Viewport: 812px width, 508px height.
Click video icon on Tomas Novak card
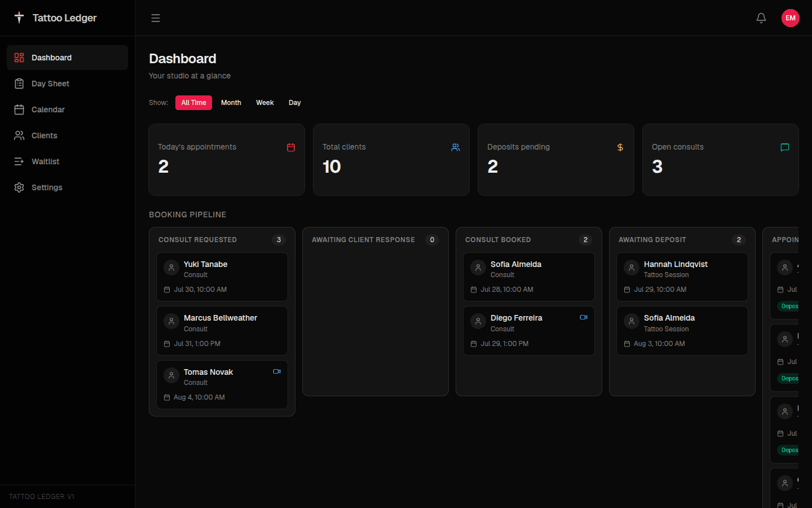[277, 371]
